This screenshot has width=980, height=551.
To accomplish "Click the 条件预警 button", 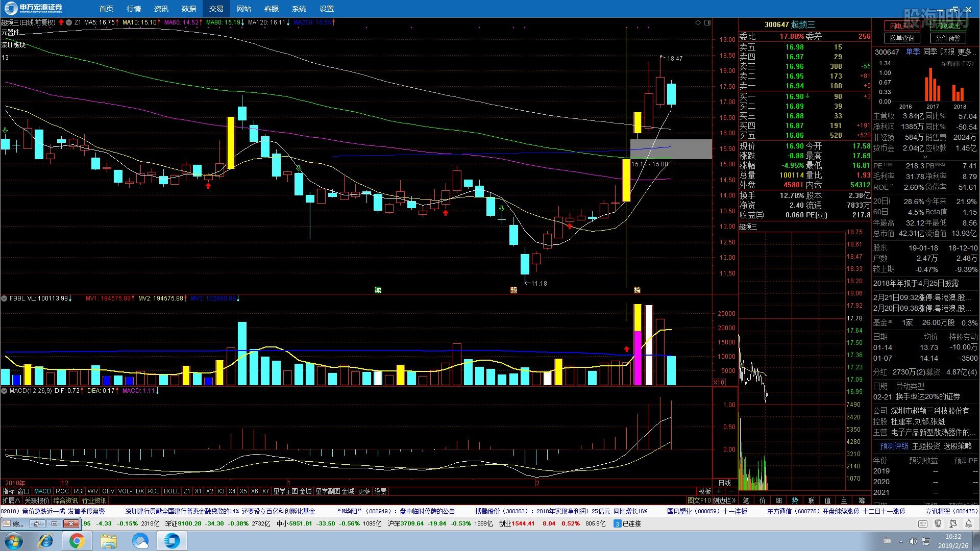I will coord(948,38).
